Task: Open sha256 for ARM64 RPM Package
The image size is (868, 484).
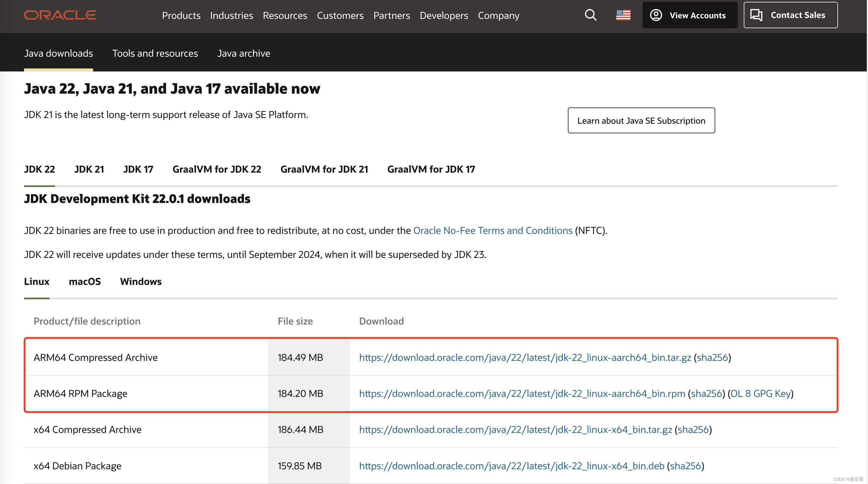Action: 706,393
